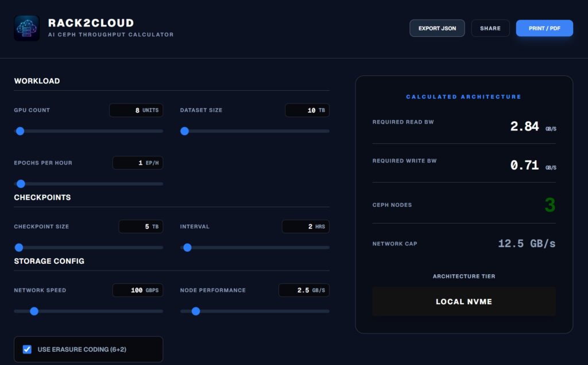Click EXPORT JSON button
This screenshot has width=588, height=365.
[437, 28]
